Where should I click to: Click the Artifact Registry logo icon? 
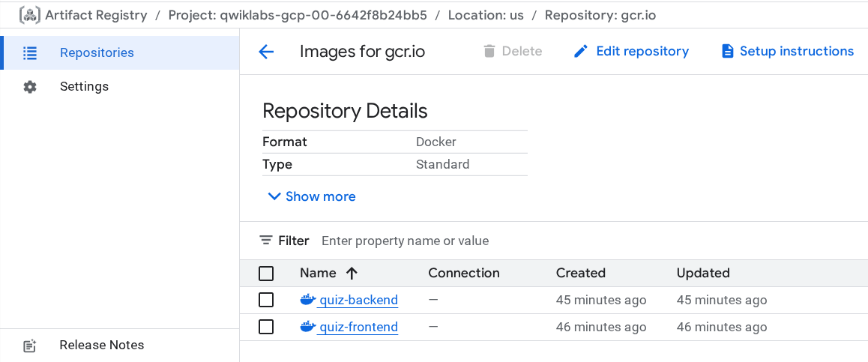click(x=30, y=15)
